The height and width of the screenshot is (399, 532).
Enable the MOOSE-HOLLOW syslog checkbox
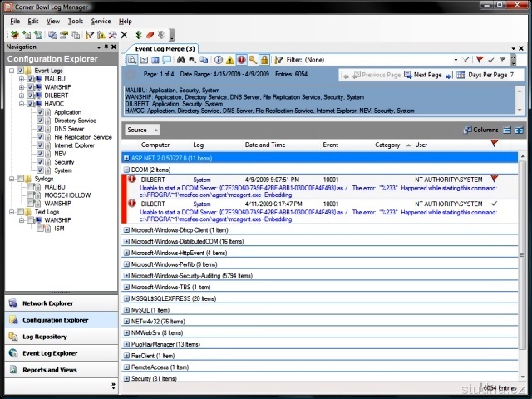(28, 195)
